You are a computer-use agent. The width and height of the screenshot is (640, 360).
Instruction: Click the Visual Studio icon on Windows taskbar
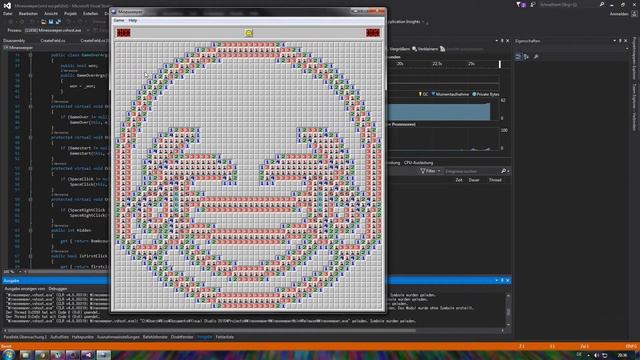click(x=87, y=355)
